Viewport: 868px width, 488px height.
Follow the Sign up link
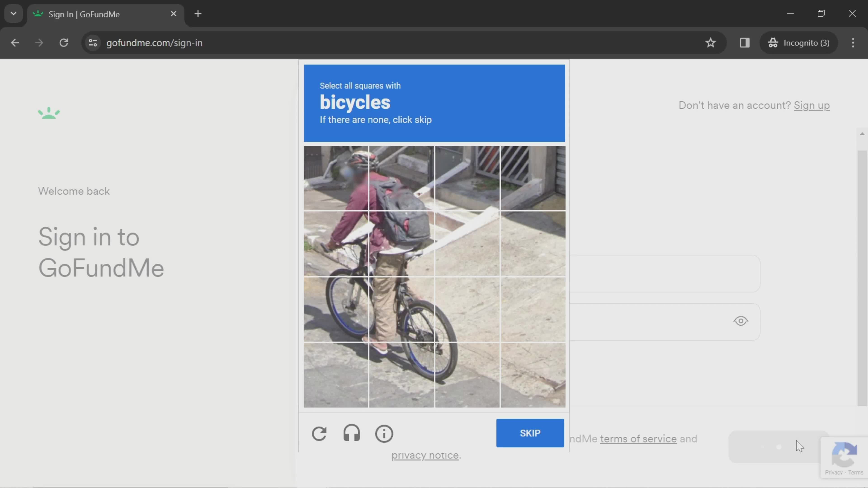[x=811, y=106]
